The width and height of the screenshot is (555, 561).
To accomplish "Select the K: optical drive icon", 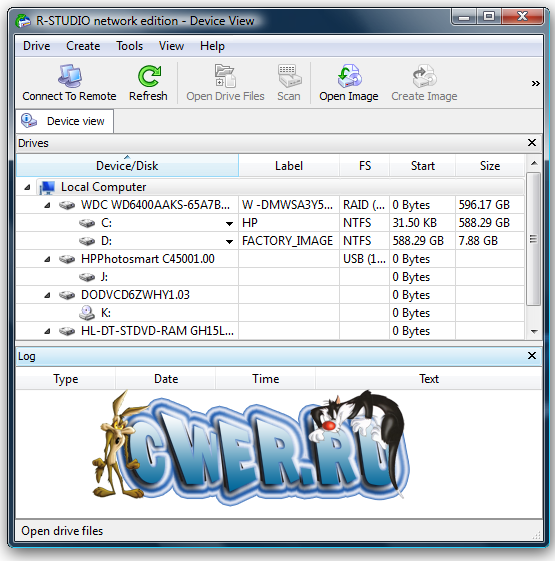I will [x=87, y=313].
